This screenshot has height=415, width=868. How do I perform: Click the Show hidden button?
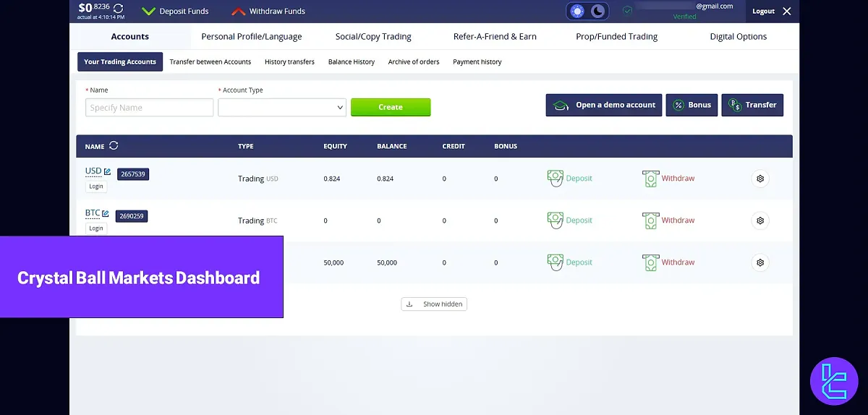(434, 304)
